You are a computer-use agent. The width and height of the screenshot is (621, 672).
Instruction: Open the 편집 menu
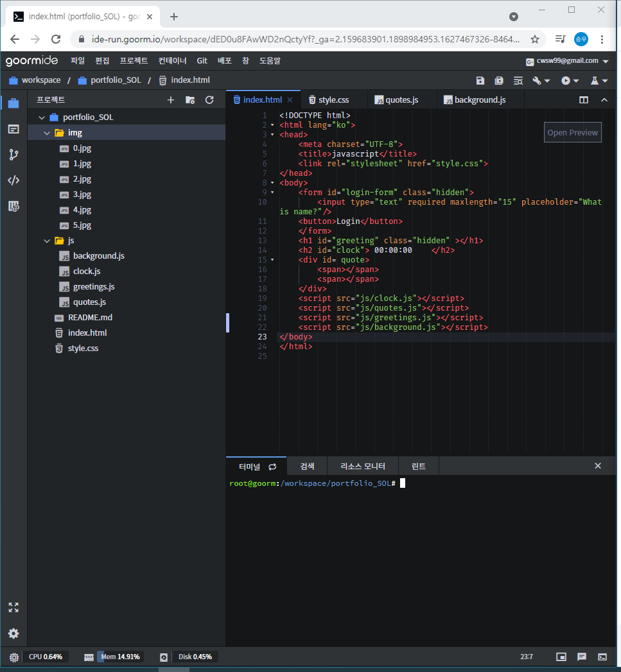102,61
